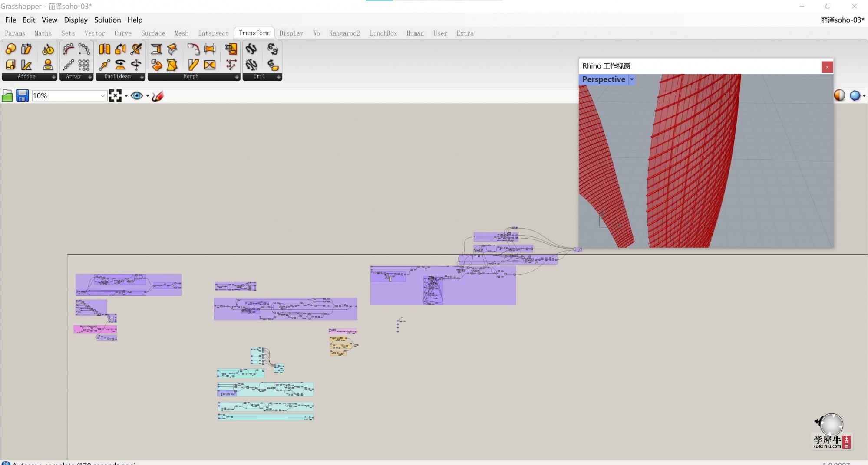Zoom extents on the canvas

coord(115,96)
